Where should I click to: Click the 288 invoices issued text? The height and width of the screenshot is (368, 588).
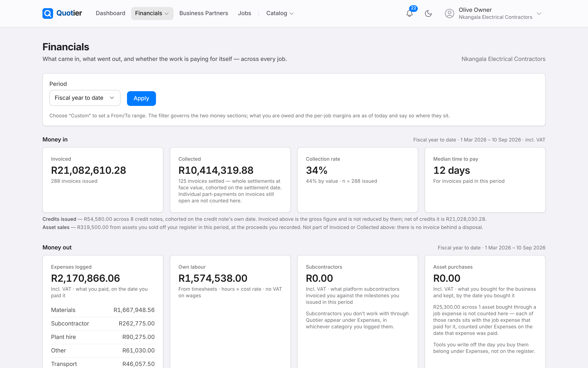pos(74,181)
